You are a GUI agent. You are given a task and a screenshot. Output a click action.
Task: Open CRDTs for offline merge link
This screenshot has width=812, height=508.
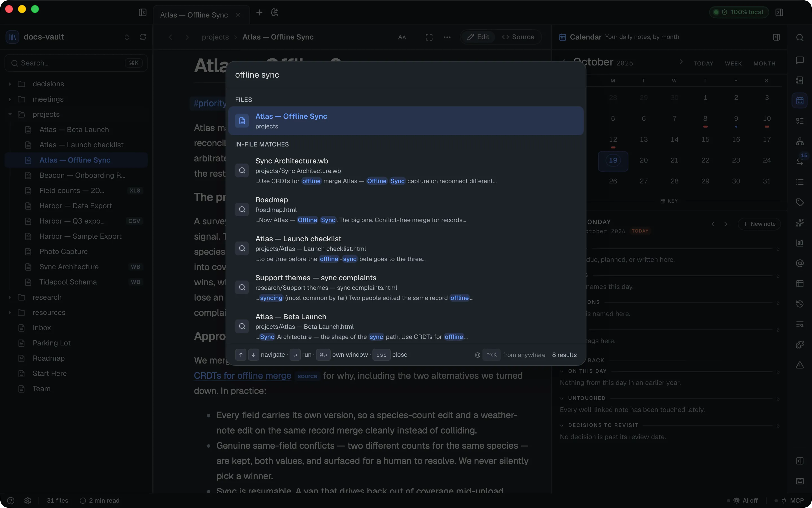(x=242, y=376)
